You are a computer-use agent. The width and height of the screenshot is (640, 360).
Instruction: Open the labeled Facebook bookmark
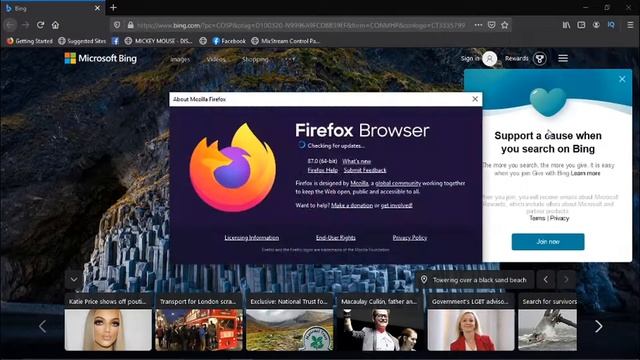(229, 41)
